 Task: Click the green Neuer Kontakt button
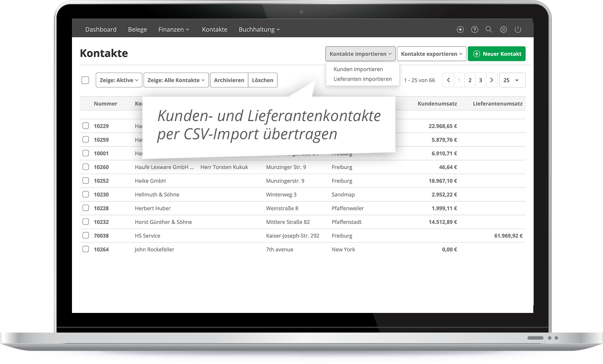[497, 54]
